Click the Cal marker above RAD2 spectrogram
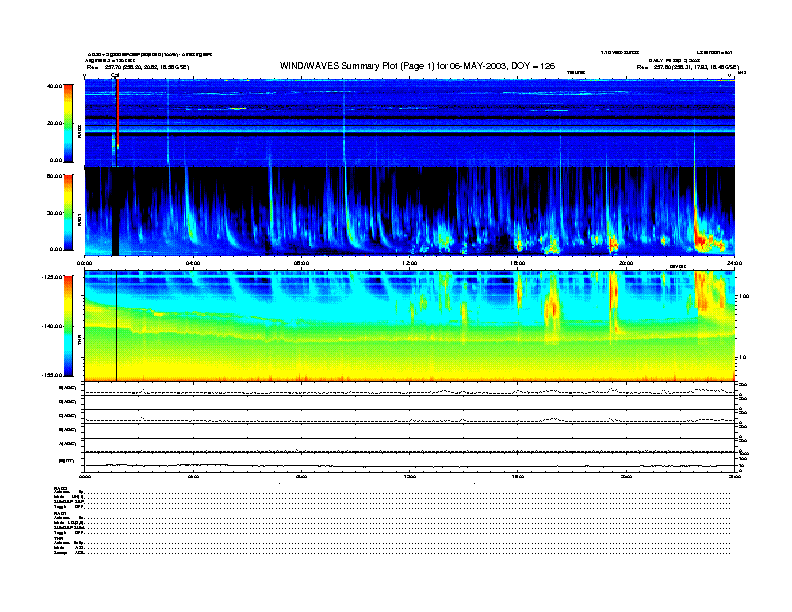This screenshot has width=792, height=612. coord(115,75)
